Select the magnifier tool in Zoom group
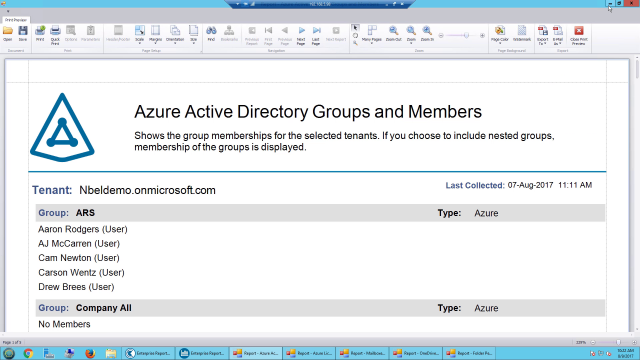This screenshot has width=640, height=360. click(355, 42)
